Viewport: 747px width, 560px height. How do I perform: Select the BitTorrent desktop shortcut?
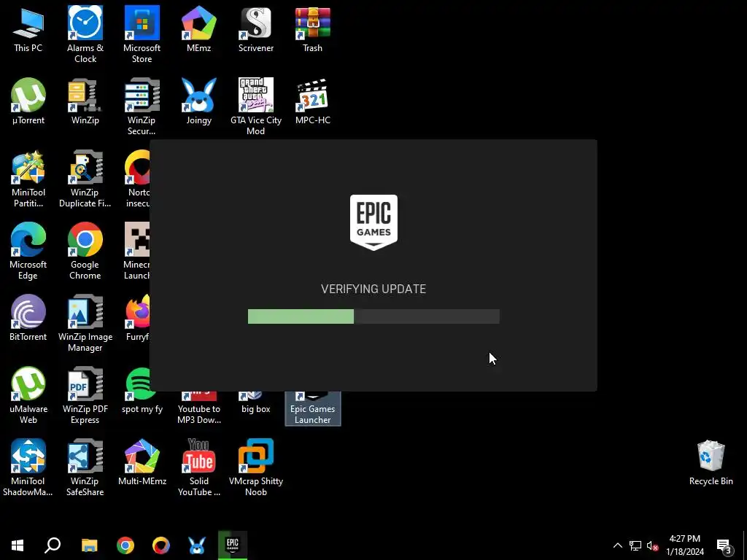point(28,318)
